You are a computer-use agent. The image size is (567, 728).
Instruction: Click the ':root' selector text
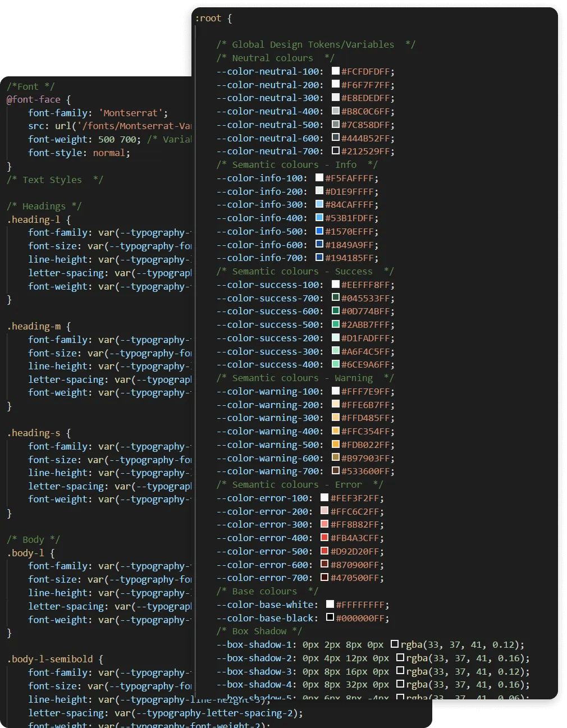(208, 18)
